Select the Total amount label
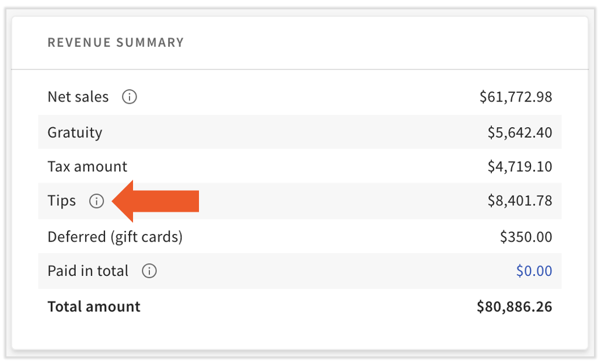 point(93,306)
